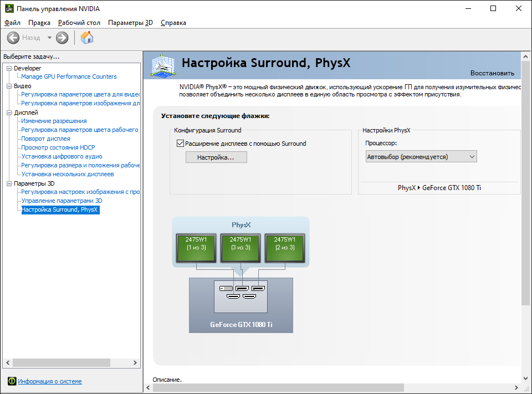Open Регулировка параметров цвета рабочего стола
Screen dimensions: 532x394
tap(80, 130)
